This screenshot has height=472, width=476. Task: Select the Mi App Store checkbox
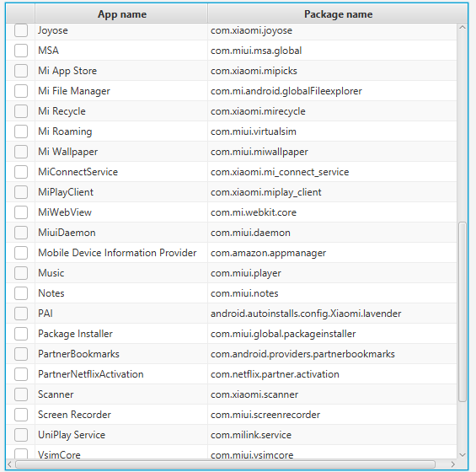(21, 71)
